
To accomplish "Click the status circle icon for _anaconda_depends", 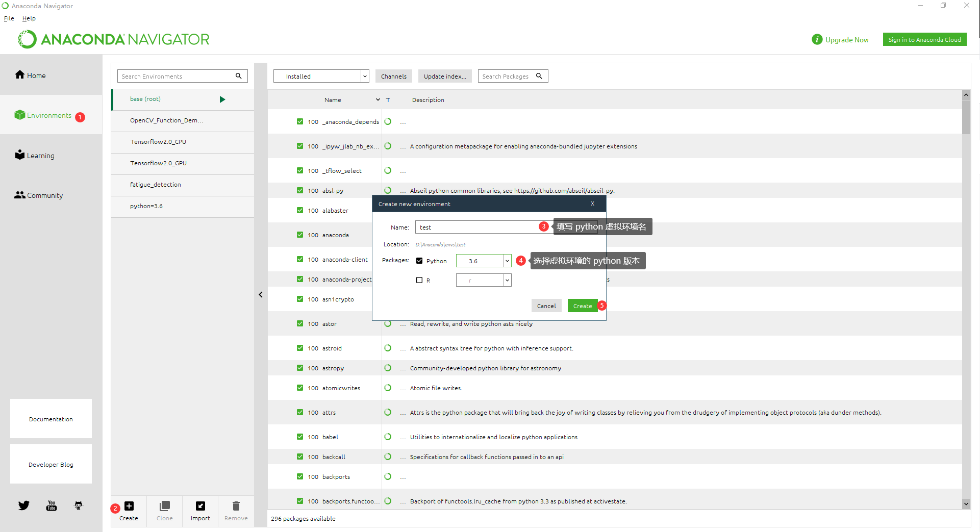I will 388,121.
